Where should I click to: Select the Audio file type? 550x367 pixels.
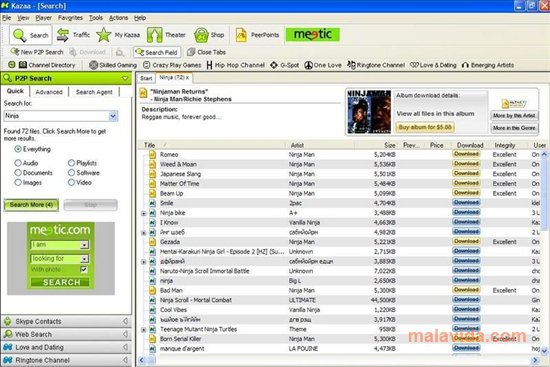point(18,163)
